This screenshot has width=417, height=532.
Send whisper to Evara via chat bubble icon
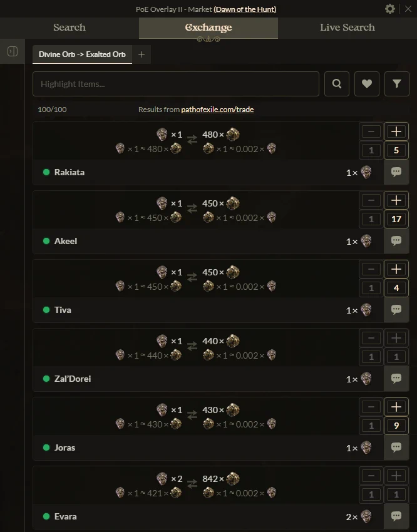tap(396, 516)
